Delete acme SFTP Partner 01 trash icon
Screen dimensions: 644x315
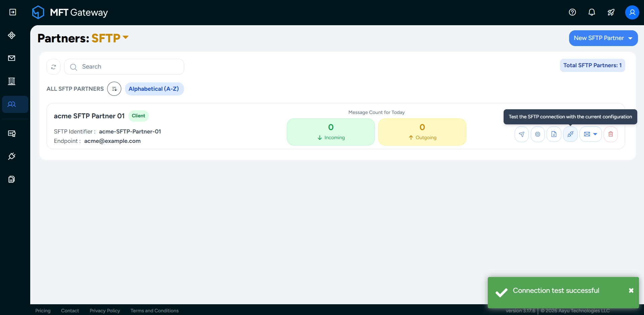coord(611,134)
